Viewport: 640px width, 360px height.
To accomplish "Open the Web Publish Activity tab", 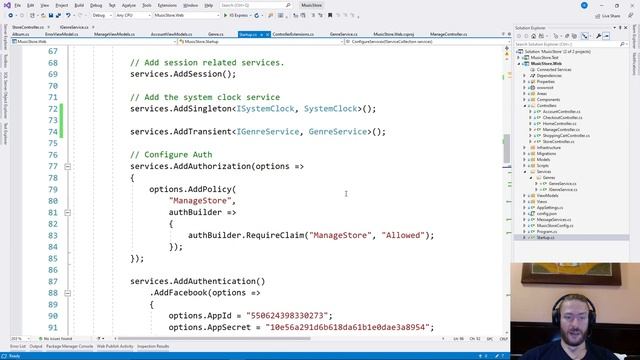I will (115, 347).
